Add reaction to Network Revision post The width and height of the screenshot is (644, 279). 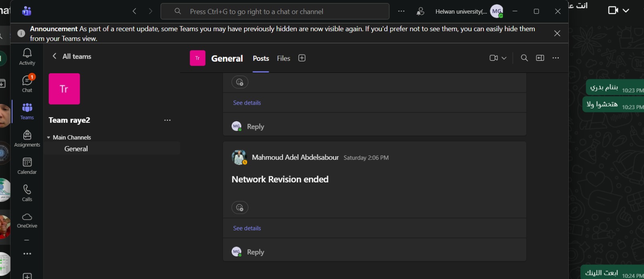pos(239,208)
